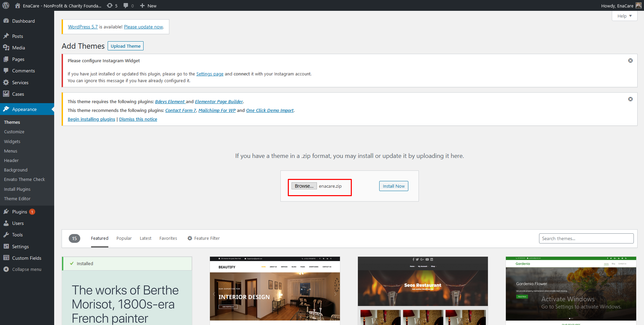Open the Contact Form 7 link

tap(181, 110)
